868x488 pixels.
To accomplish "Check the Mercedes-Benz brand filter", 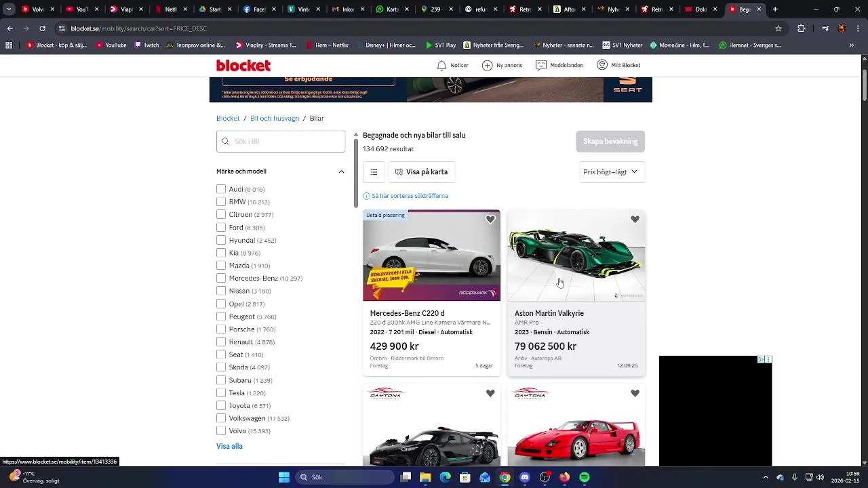I will tap(221, 278).
